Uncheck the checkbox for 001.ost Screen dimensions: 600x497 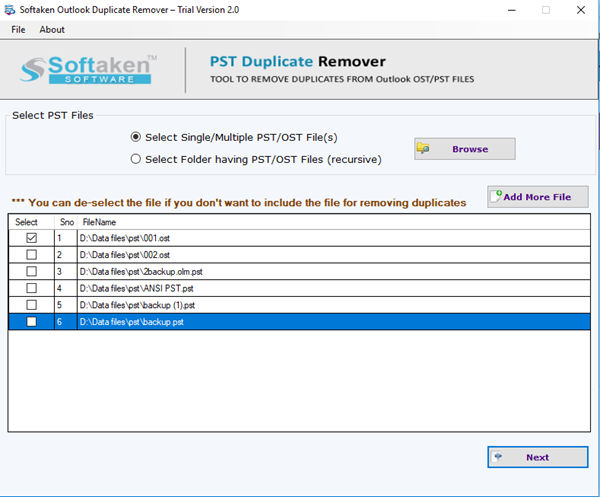pyautogui.click(x=32, y=239)
